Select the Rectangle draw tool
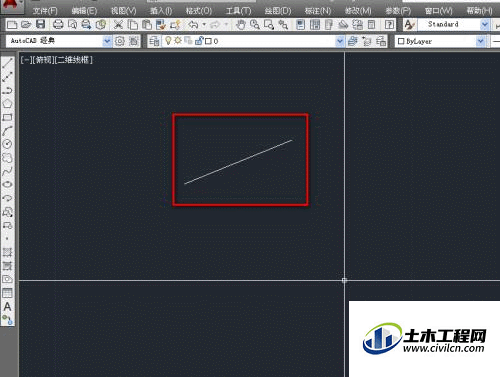This screenshot has height=377, width=500. tap(7, 117)
